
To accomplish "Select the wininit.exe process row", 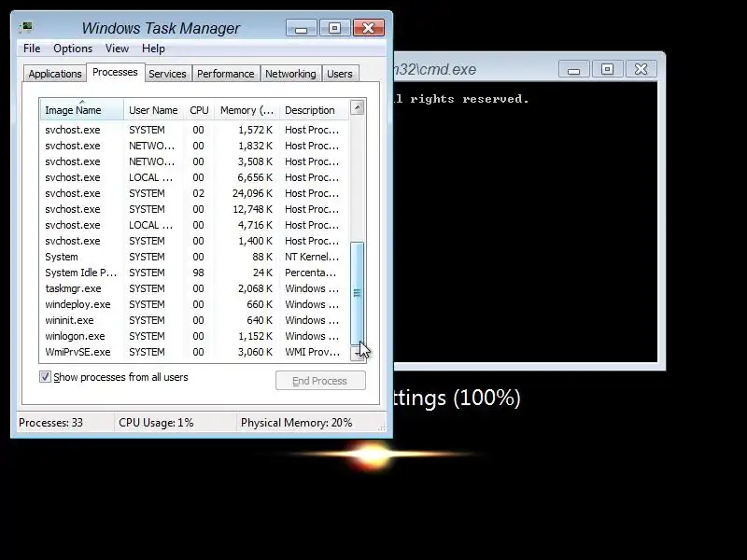I will [x=194, y=320].
